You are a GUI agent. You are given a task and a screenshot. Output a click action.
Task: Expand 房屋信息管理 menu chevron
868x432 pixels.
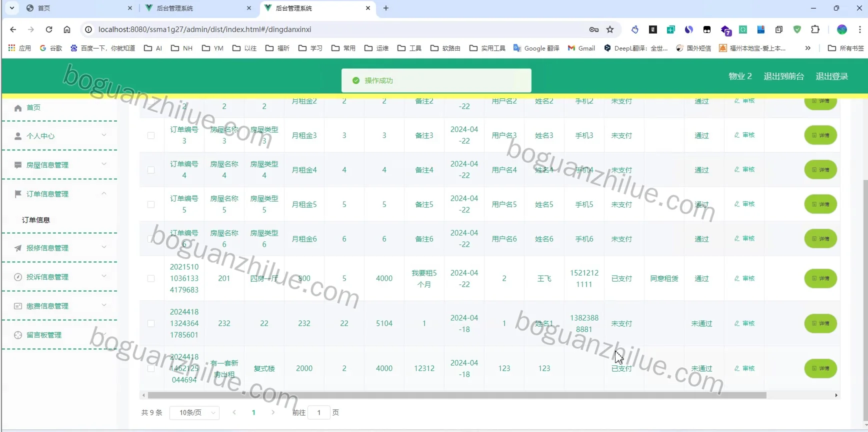pos(104,164)
